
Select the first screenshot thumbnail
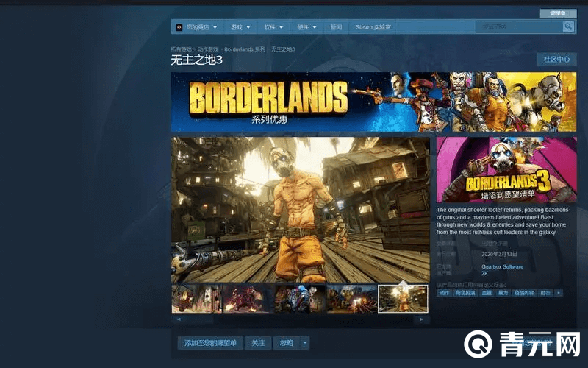(x=196, y=299)
